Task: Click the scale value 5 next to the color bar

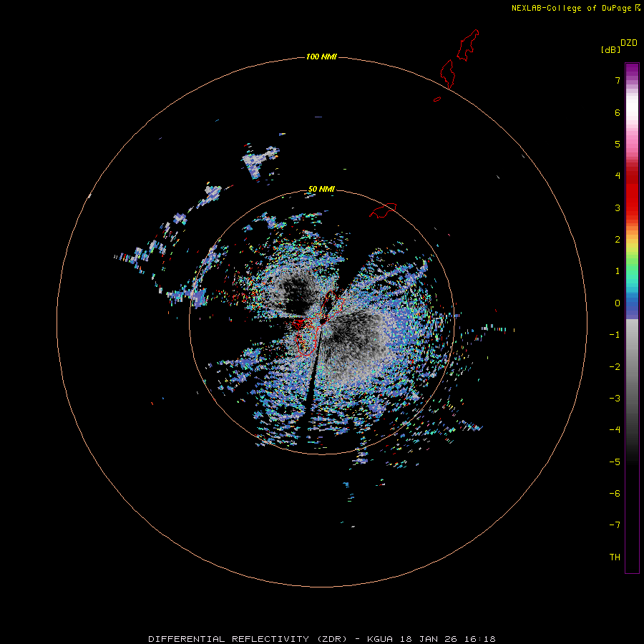Action: [x=618, y=144]
